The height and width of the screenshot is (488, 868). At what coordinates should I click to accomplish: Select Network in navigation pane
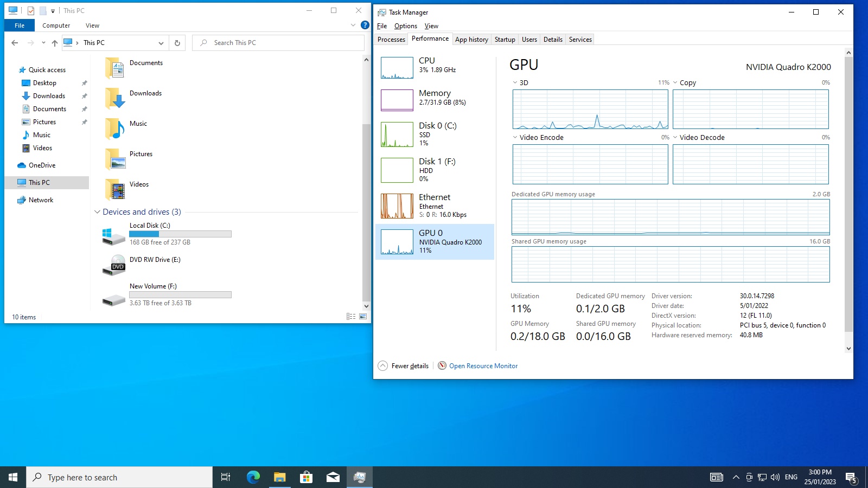click(x=41, y=200)
